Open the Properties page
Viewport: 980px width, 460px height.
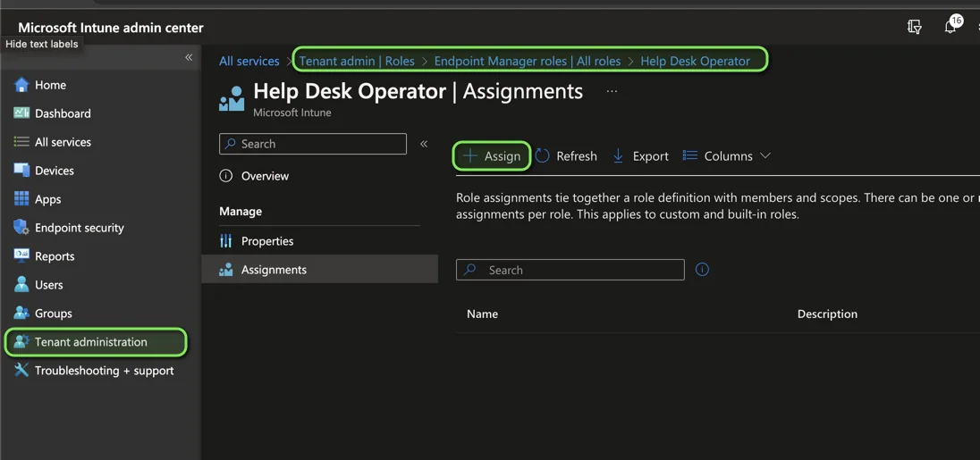click(x=266, y=241)
